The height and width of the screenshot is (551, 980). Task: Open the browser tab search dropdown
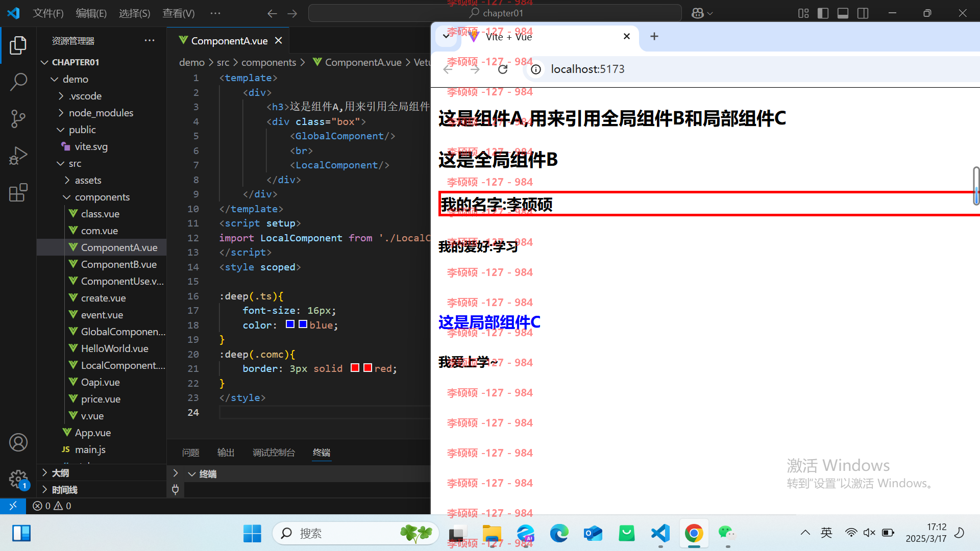446,36
